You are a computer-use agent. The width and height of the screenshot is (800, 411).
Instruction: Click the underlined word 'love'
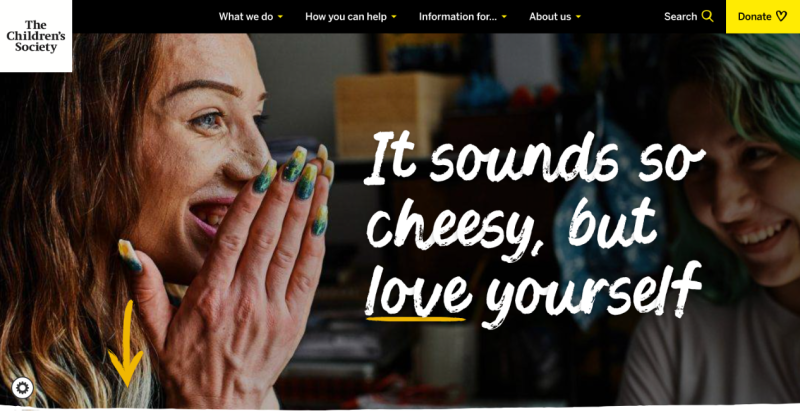(418, 293)
